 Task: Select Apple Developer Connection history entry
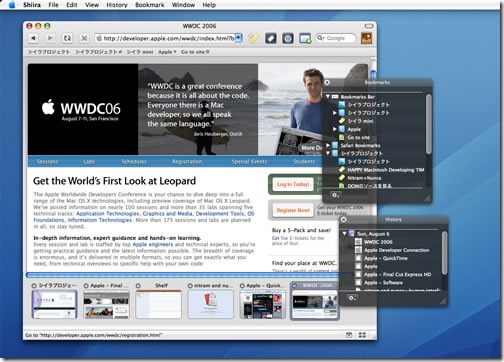(396, 250)
